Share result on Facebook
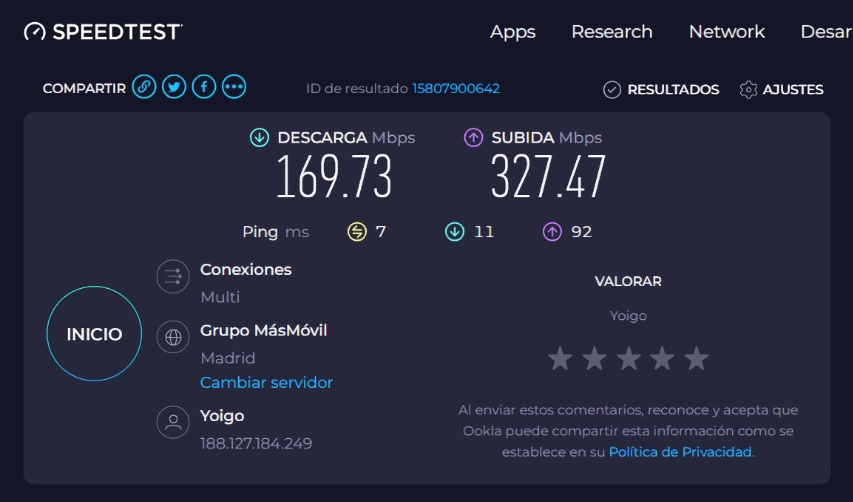This screenshot has height=502, width=853. click(x=204, y=86)
